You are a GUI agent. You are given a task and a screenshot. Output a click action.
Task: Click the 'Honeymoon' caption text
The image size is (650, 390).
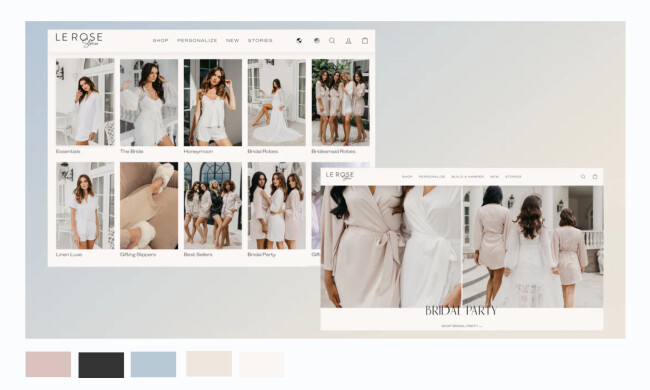(198, 151)
